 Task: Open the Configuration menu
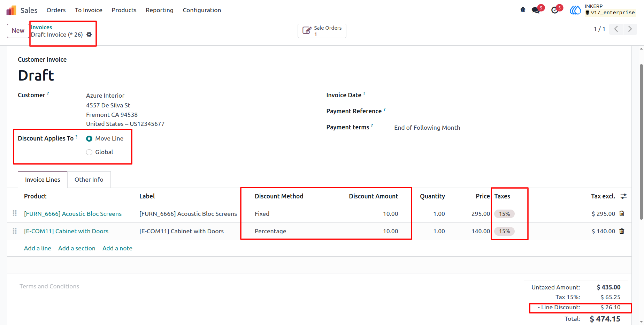tap(202, 10)
